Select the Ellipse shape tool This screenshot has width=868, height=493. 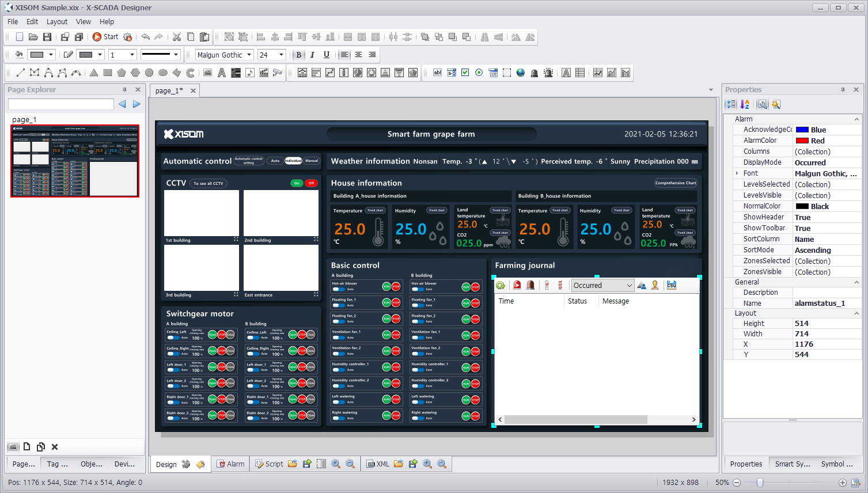click(x=163, y=73)
